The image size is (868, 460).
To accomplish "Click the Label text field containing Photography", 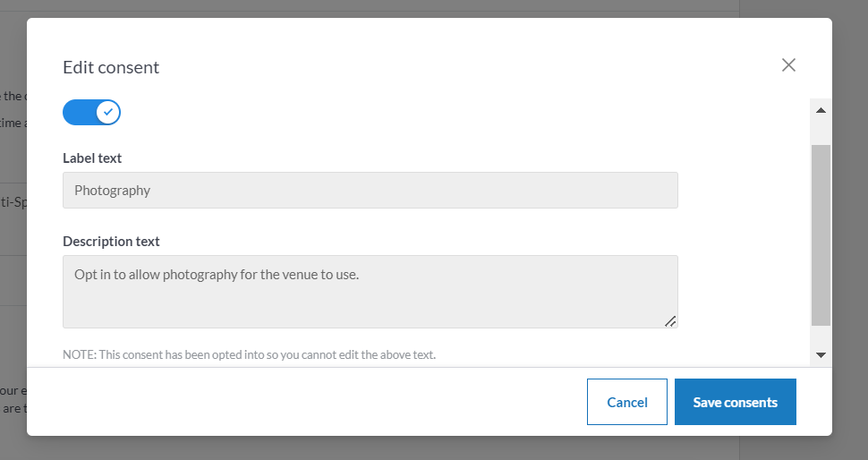I will pyautogui.click(x=370, y=191).
